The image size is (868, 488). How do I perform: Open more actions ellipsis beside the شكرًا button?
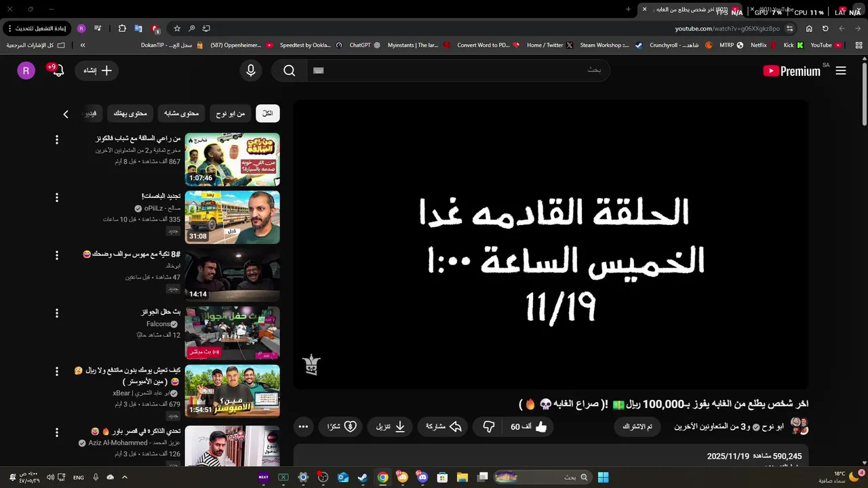pyautogui.click(x=303, y=427)
